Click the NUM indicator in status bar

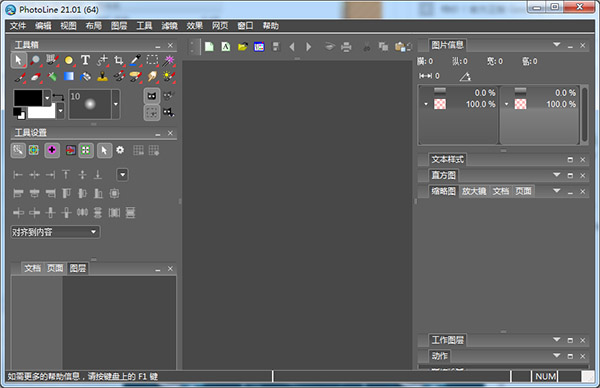click(545, 377)
